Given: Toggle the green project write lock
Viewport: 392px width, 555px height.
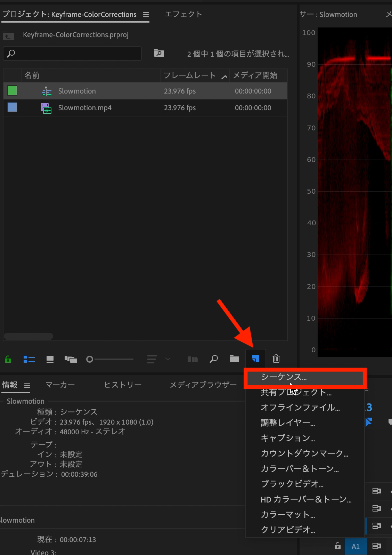Looking at the screenshot, I should tap(8, 359).
